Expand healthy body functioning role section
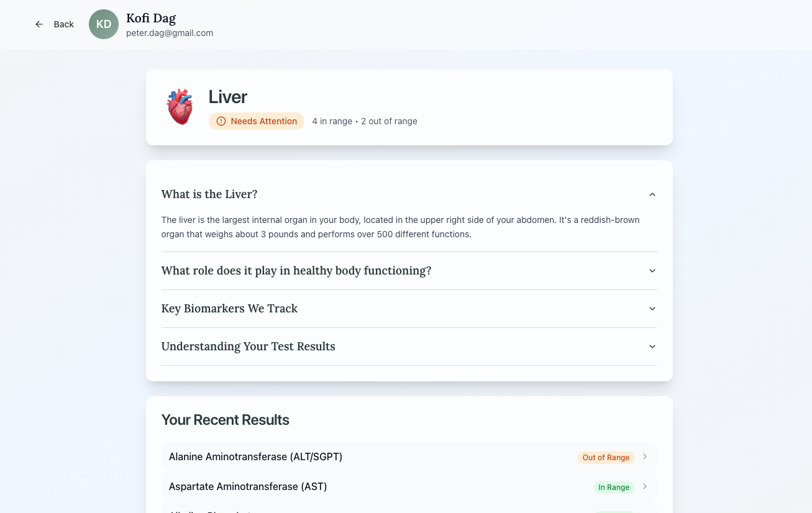Viewport: 812px width, 513px height. click(x=652, y=271)
